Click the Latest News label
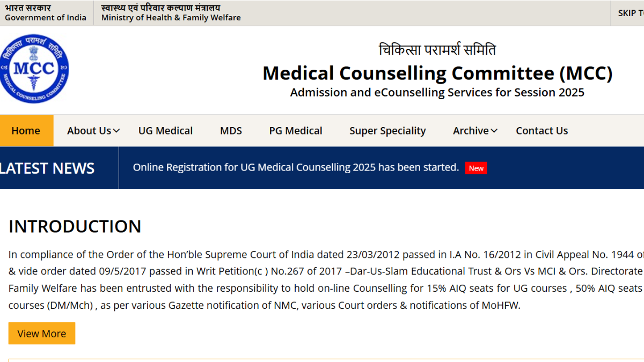The width and height of the screenshot is (644, 362). pos(47,168)
